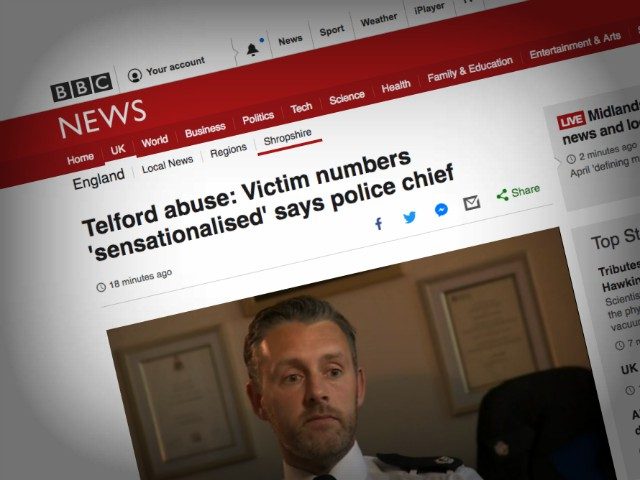Click the green Share button
The width and height of the screenshot is (640, 480).
click(x=518, y=192)
